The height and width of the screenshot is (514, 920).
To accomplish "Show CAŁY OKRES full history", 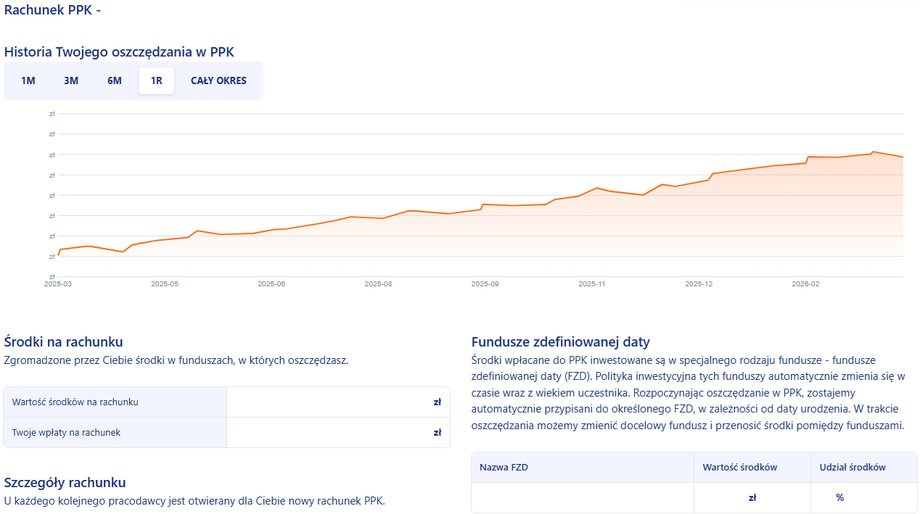I will click(x=218, y=81).
